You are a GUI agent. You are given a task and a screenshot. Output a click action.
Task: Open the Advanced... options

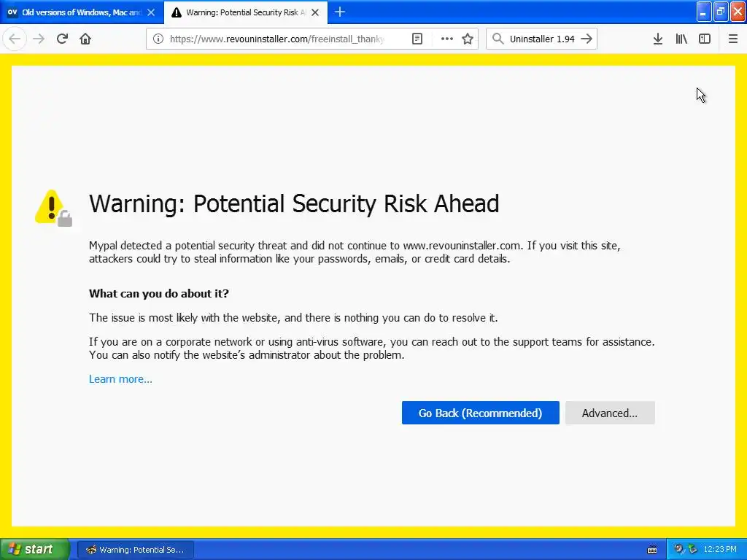[x=610, y=413]
